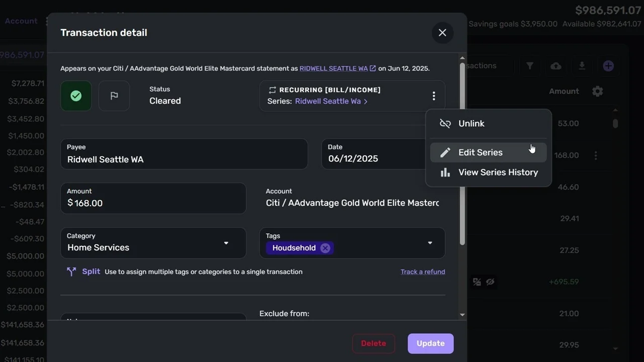Open the three-dot menu beside the recurring series
Image resolution: width=644 pixels, height=362 pixels.
point(434,96)
